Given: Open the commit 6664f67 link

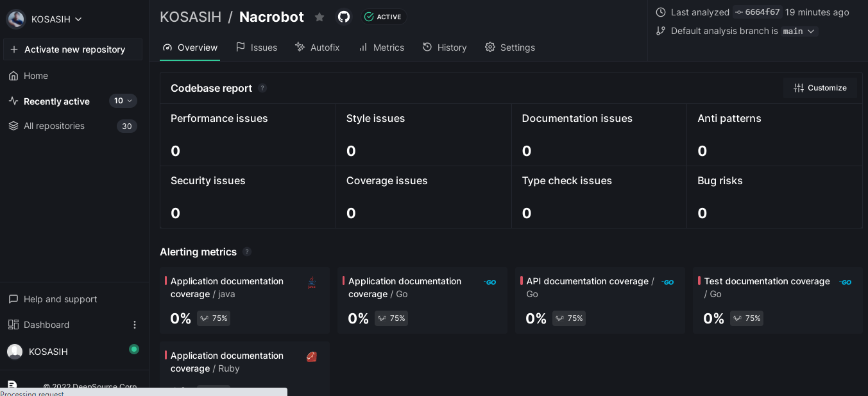Looking at the screenshot, I should point(758,12).
